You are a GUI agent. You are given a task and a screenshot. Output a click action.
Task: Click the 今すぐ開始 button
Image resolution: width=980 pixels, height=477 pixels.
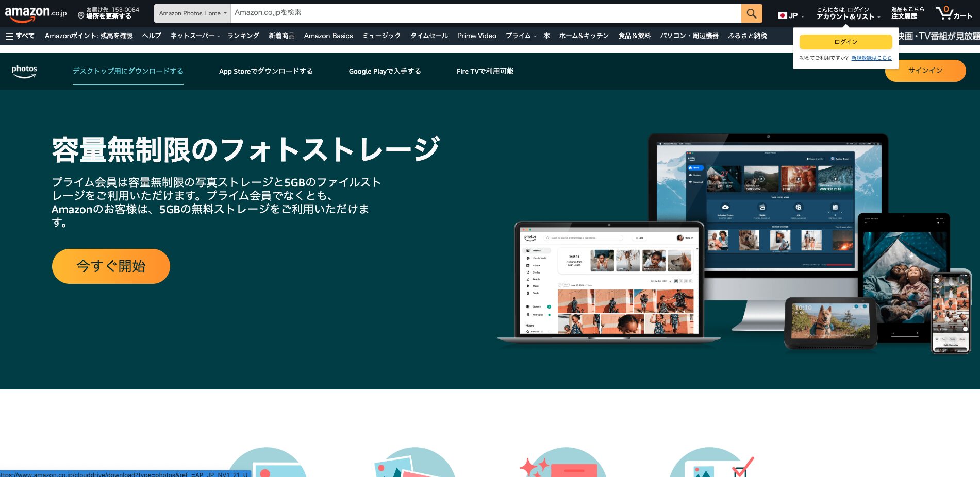coord(110,266)
